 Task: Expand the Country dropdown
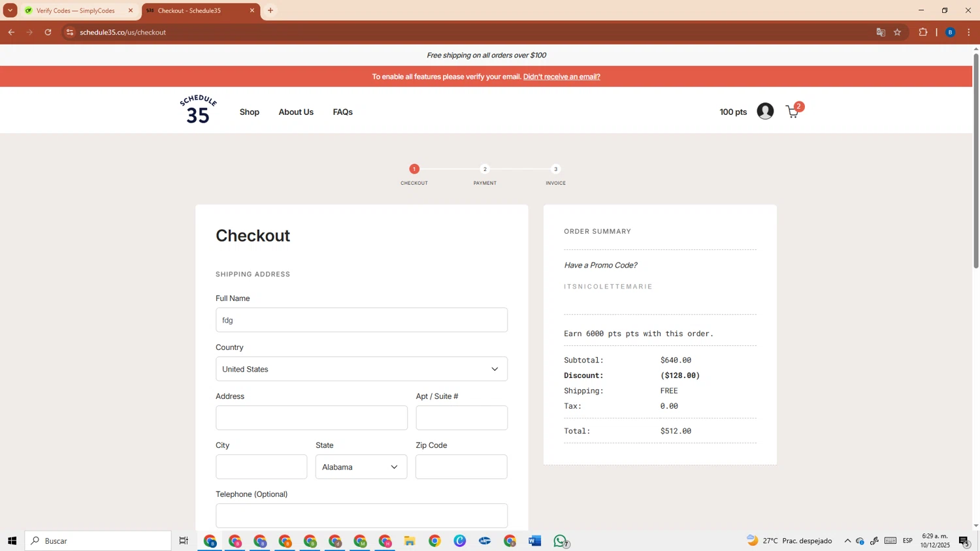pos(361,369)
